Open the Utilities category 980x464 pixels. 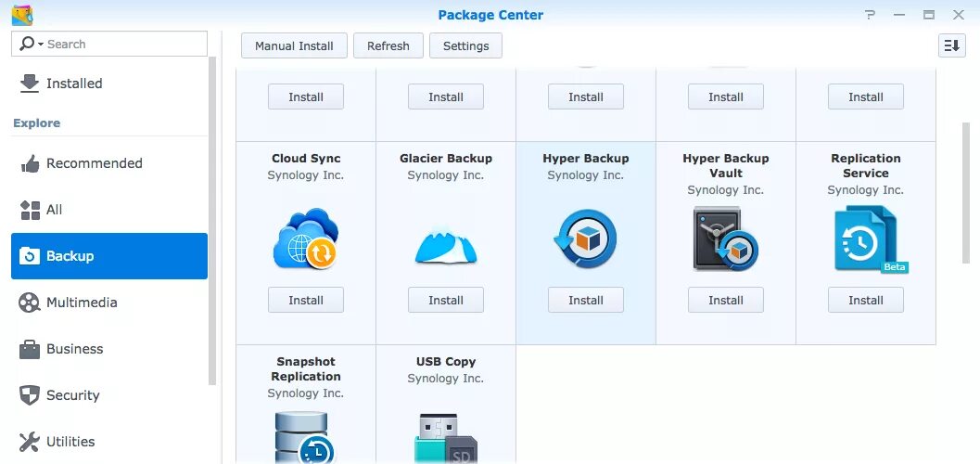point(109,441)
